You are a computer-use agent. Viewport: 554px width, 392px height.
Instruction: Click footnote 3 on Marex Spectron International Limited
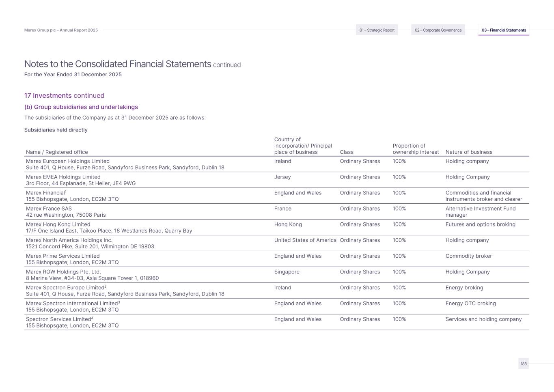(119, 302)
